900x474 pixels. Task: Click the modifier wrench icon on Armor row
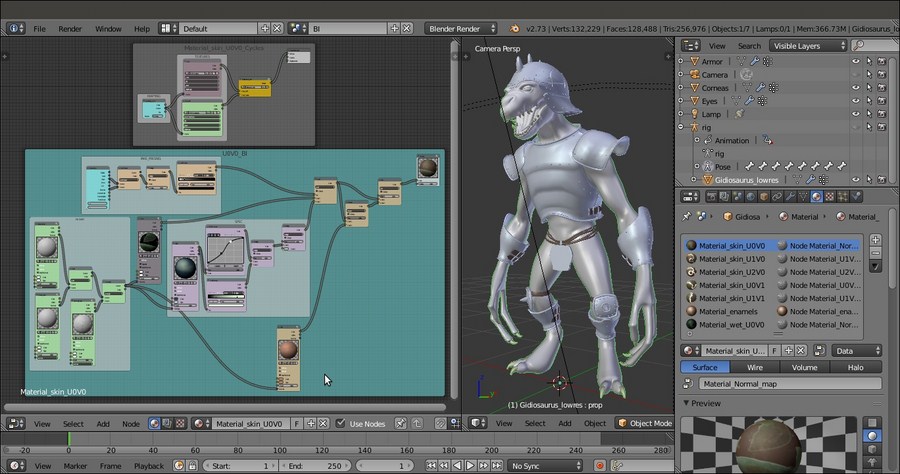[755, 61]
